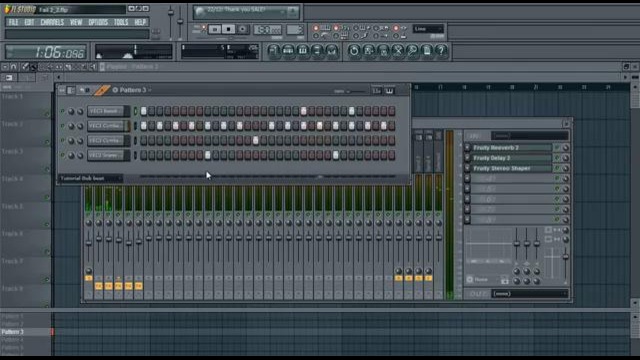The width and height of the screenshot is (640, 360).
Task: Click the Track 3 label in the playlist
Action: (x=12, y=151)
